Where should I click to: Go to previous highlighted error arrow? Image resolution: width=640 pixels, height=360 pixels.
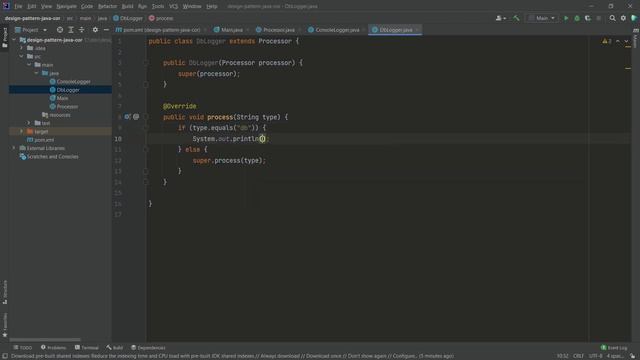618,41
